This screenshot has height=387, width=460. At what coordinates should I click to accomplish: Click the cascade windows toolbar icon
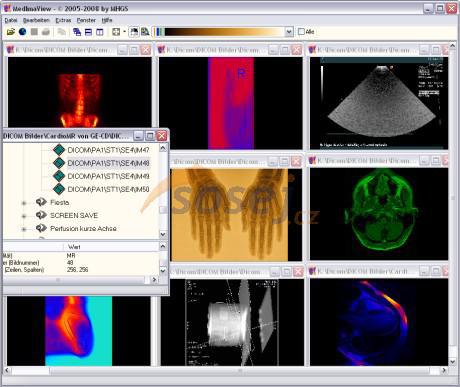(77, 32)
